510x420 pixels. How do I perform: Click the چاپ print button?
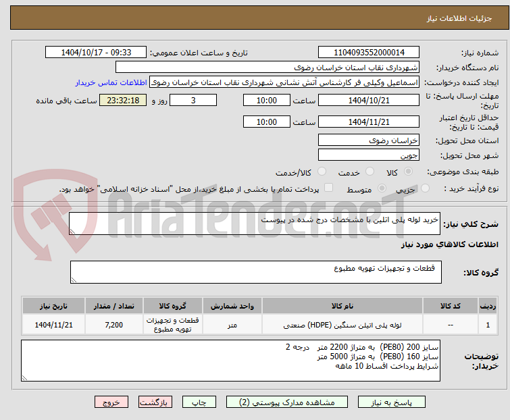click(199, 402)
